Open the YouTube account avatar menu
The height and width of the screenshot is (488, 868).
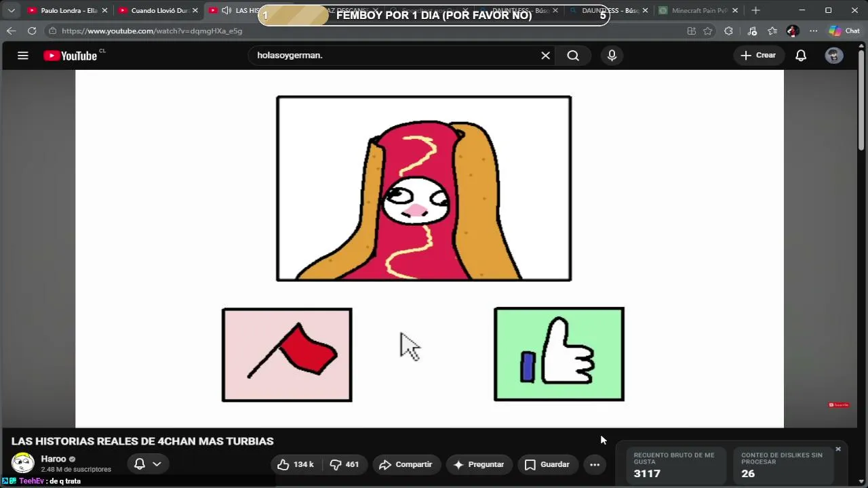pos(834,56)
